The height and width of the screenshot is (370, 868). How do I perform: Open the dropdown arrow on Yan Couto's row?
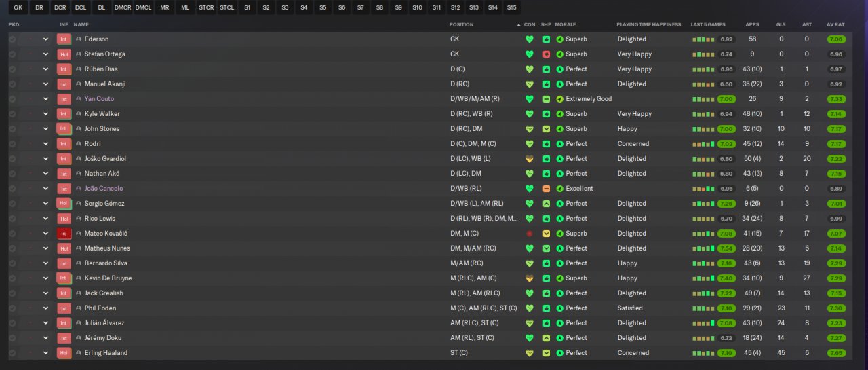46,99
